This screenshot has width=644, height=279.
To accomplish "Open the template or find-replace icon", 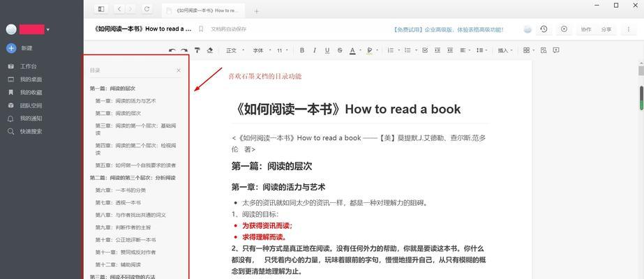I will [x=544, y=50].
